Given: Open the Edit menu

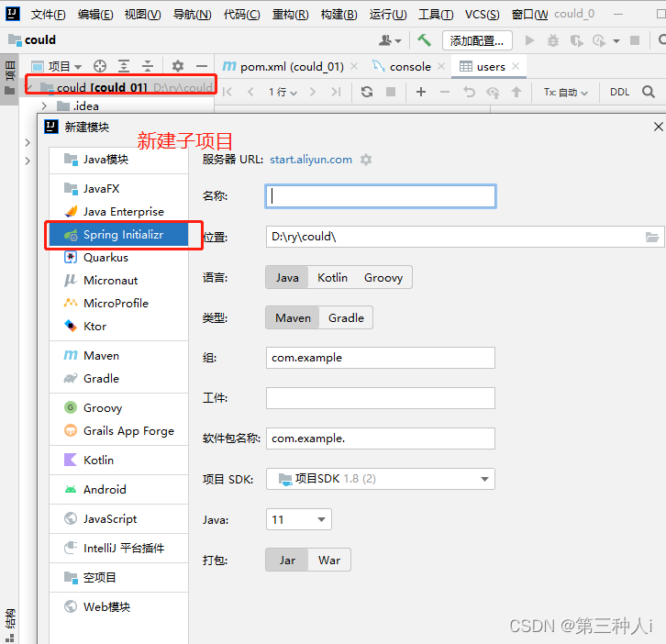Looking at the screenshot, I should pos(95,15).
